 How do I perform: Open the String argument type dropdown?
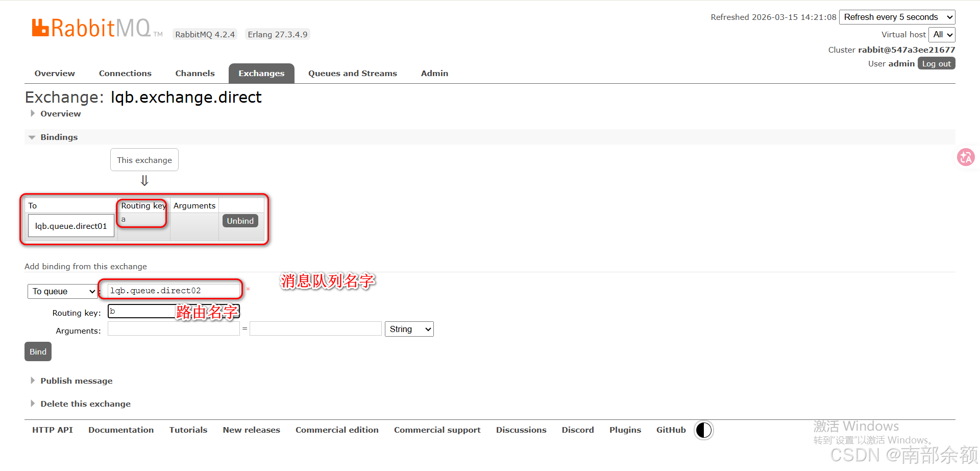[409, 329]
